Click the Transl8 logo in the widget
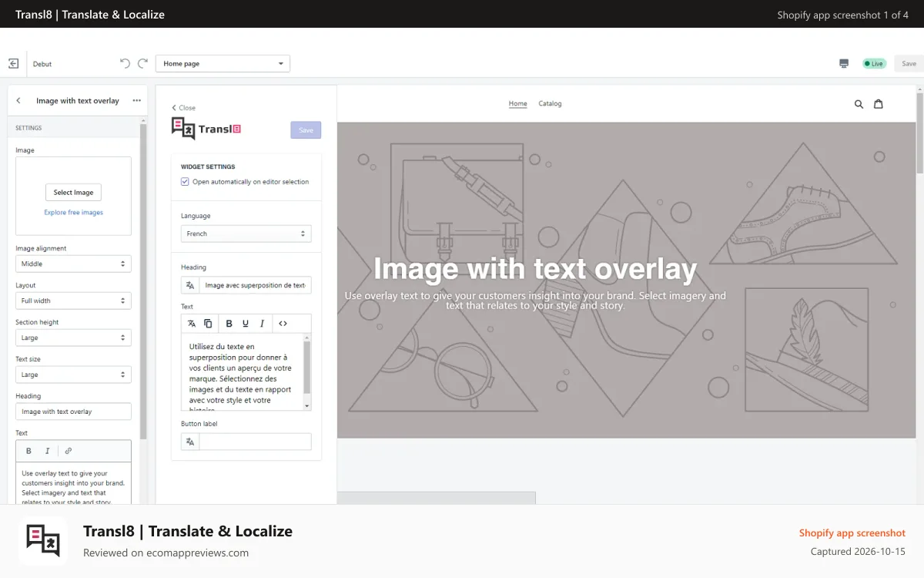Image resolution: width=924 pixels, height=578 pixels. pos(206,129)
